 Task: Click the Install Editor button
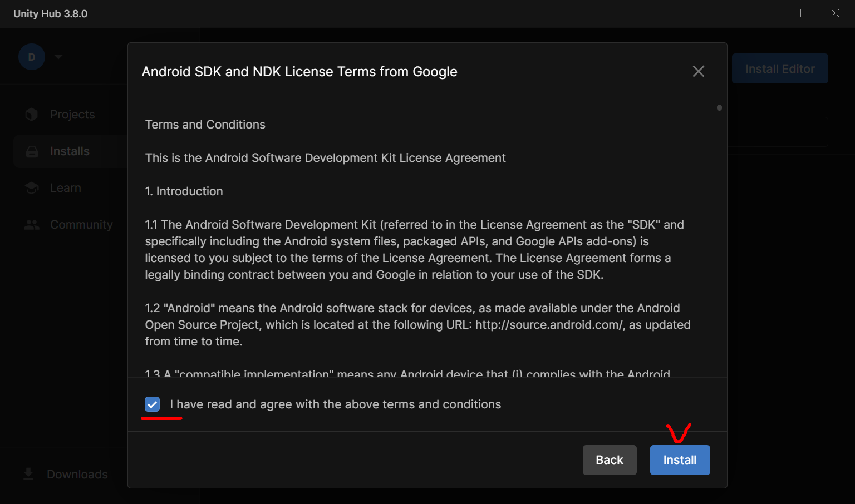[780, 68]
